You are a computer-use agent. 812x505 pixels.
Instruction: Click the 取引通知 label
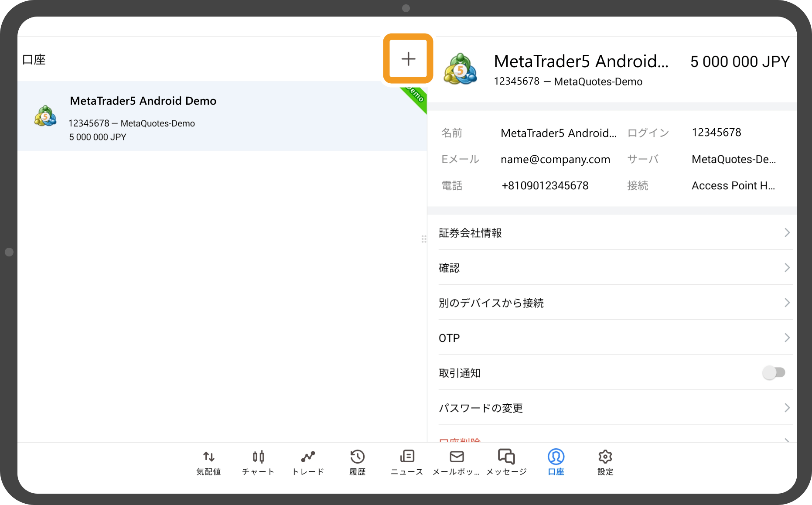click(460, 373)
